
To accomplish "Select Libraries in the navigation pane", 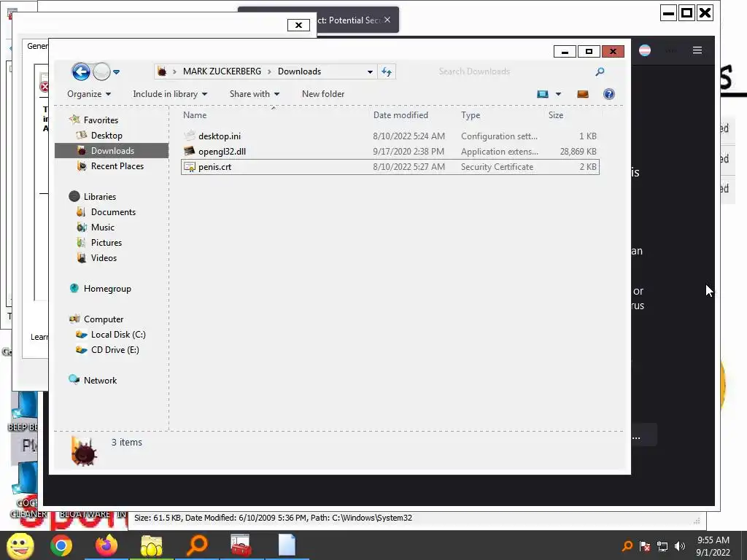I will point(99,197).
